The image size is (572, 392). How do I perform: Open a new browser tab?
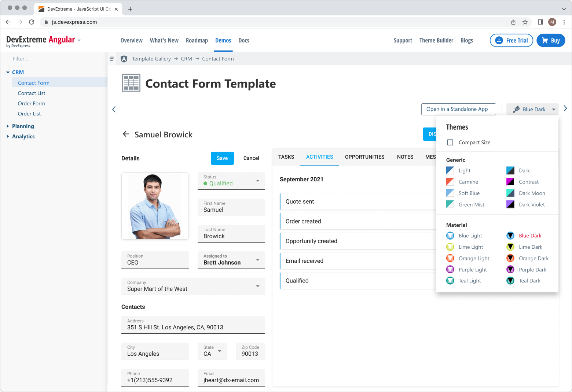[130, 9]
